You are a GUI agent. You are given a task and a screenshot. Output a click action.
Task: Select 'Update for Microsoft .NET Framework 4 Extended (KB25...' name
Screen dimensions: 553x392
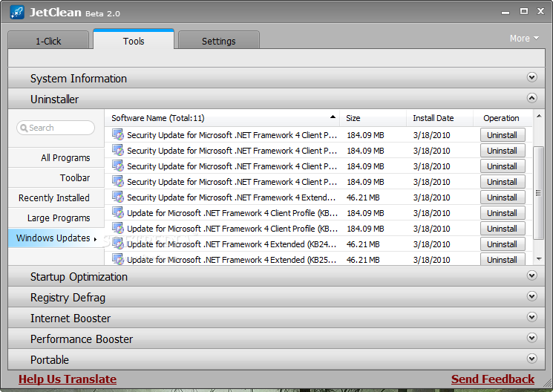click(x=232, y=260)
